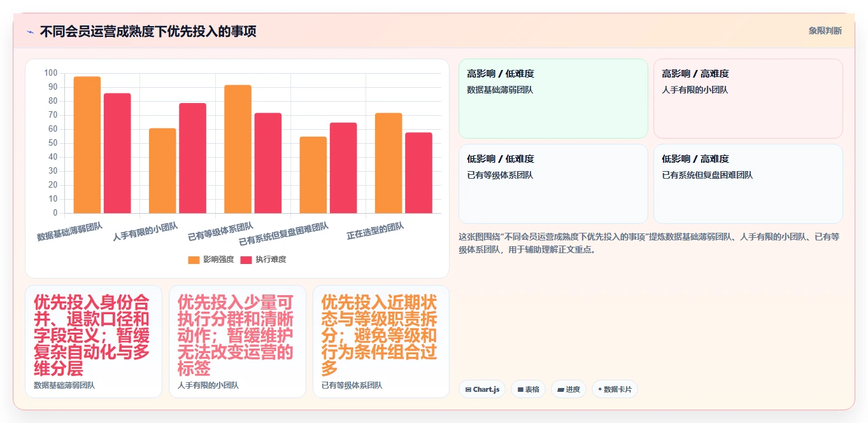Image resolution: width=868 pixels, height=423 pixels.
Task: Toggle the 影响强度 legend entry
Action: pos(211,260)
